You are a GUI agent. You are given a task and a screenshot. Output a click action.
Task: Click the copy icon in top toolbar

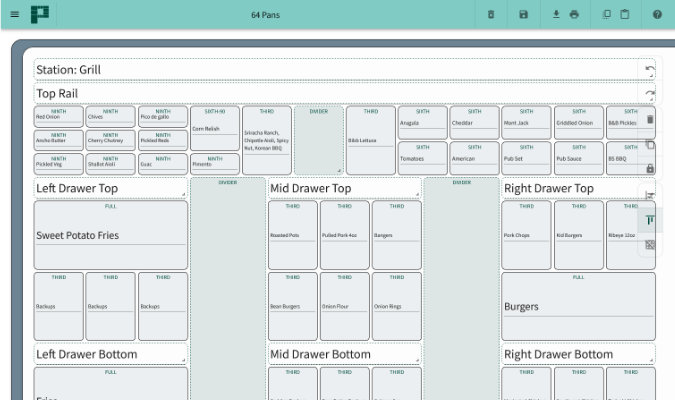607,14
